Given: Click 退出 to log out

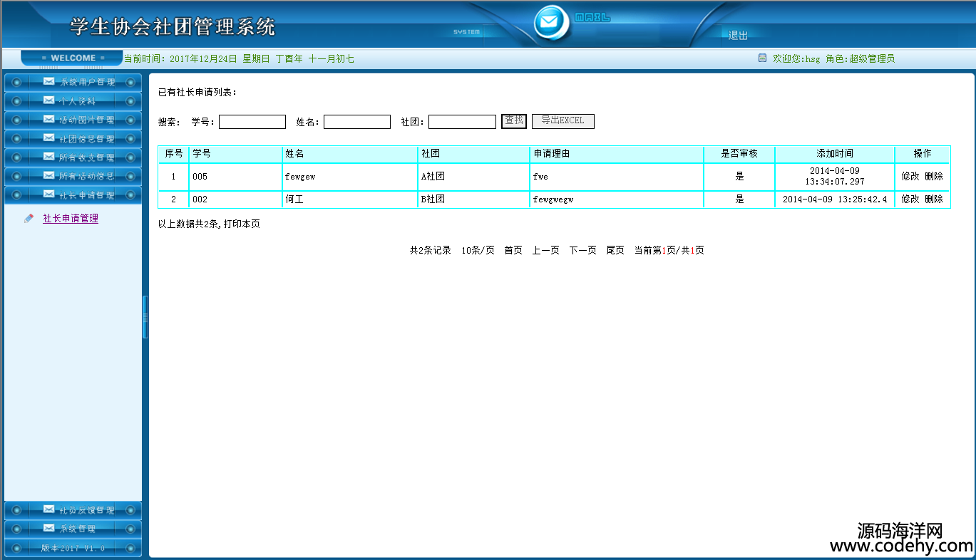Looking at the screenshot, I should 738,36.
